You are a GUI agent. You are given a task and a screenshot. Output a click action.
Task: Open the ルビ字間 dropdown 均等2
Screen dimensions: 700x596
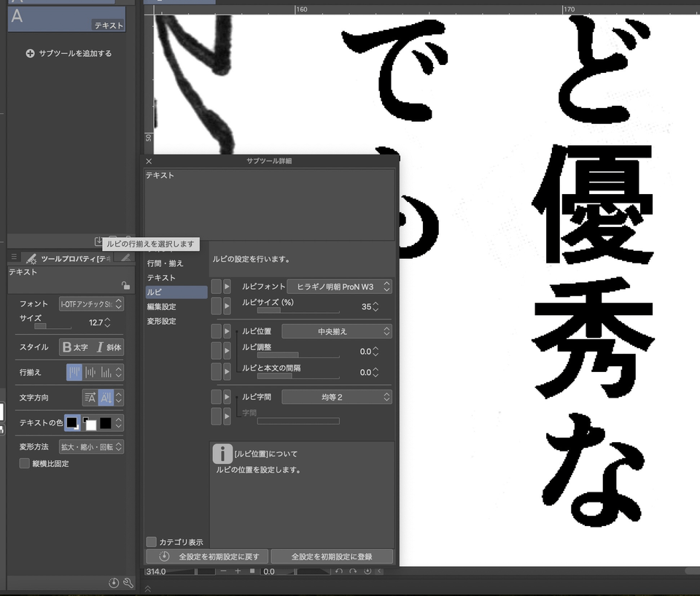pos(337,397)
